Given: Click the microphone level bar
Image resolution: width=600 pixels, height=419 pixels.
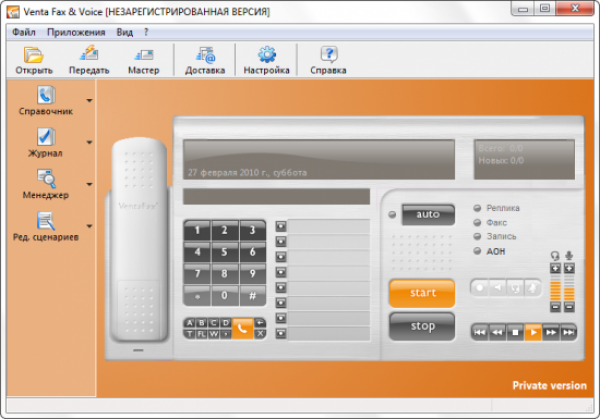Looking at the screenshot, I should [569, 287].
